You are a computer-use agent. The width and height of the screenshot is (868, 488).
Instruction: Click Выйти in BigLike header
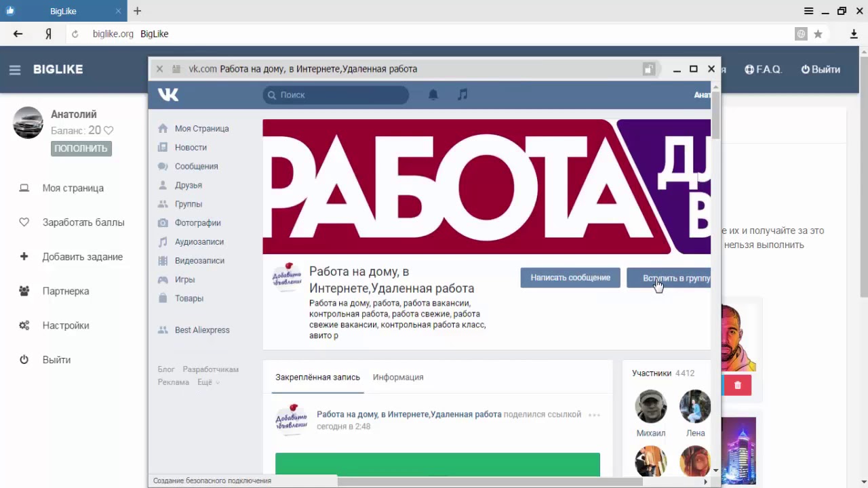click(821, 69)
